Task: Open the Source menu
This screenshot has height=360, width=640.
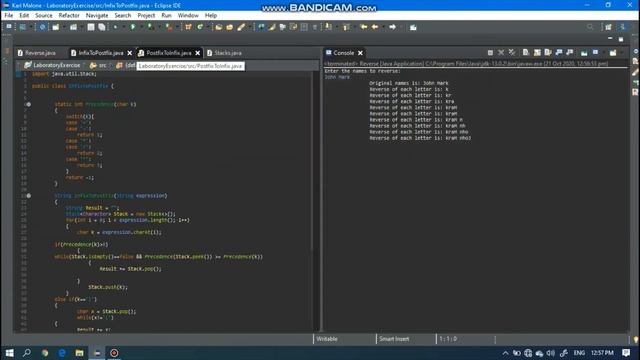Action: pos(44,15)
